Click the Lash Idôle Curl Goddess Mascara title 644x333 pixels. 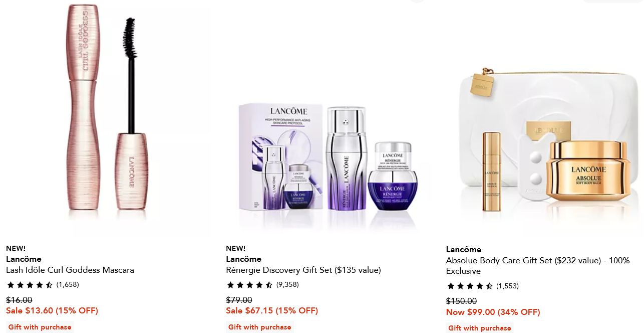click(70, 270)
